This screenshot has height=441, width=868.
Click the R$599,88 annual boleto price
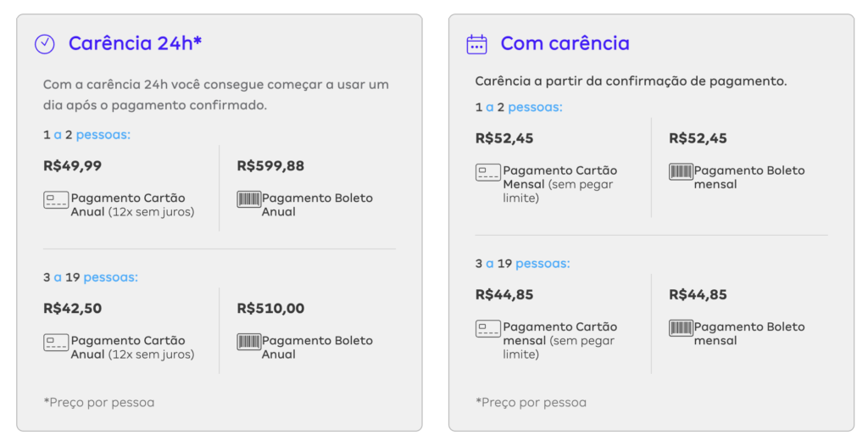click(270, 165)
